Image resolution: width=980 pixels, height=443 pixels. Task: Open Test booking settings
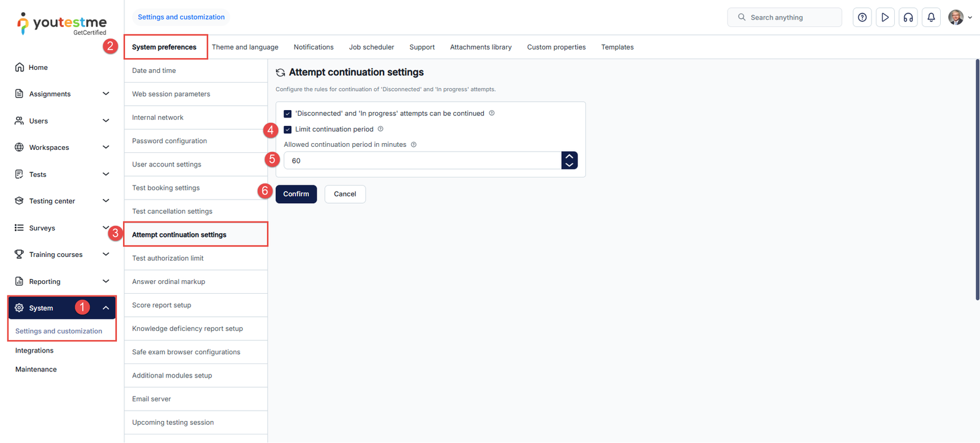tap(196, 188)
